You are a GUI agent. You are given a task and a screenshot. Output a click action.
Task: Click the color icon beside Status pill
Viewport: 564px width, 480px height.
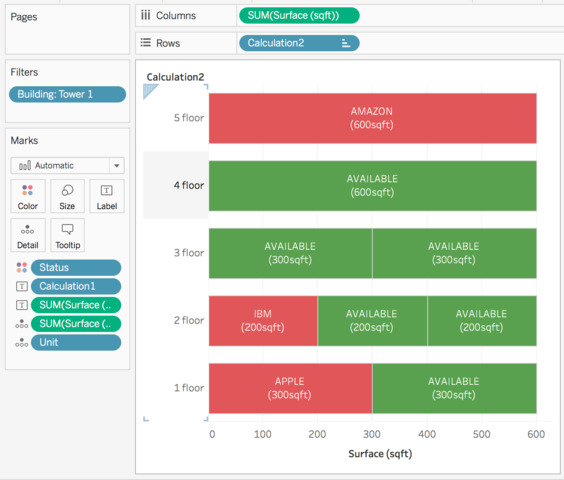[x=22, y=267]
